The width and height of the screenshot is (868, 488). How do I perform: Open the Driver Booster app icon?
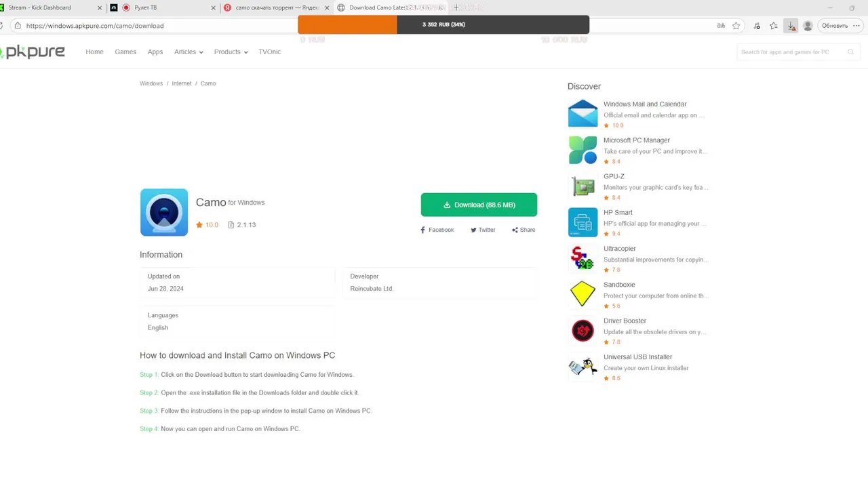583,330
